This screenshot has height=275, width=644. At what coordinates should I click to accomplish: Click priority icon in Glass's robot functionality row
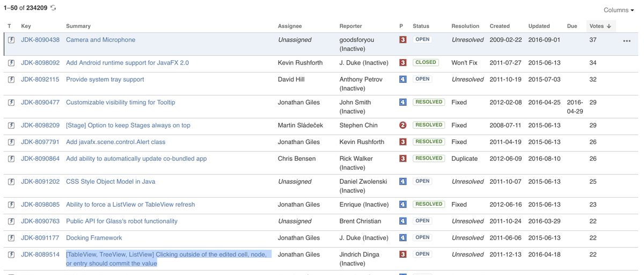(x=402, y=221)
